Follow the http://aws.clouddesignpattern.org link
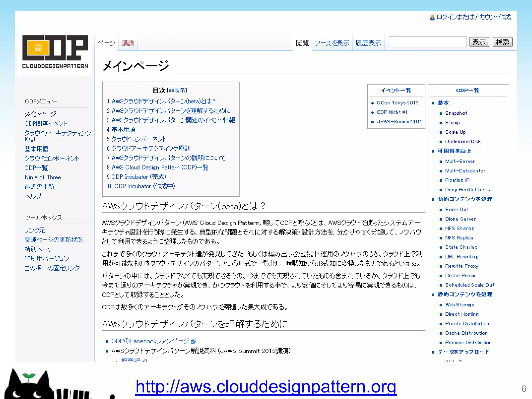Viewport: 532px width, 399px height. point(266,387)
